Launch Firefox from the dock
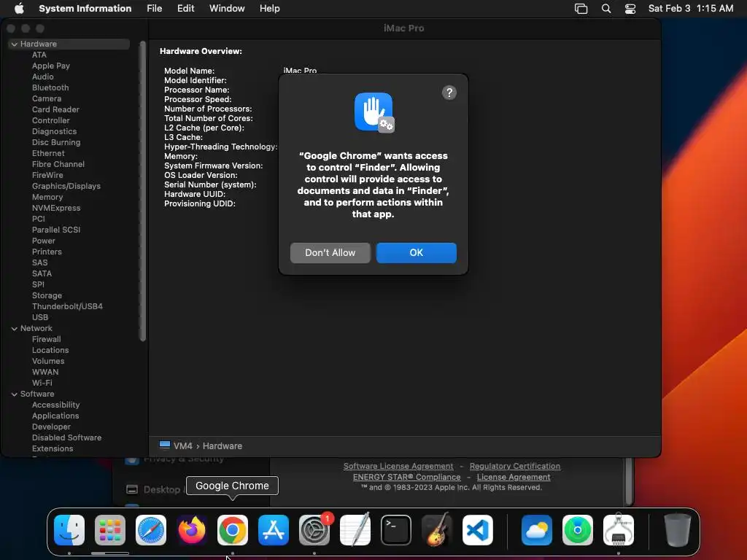Image resolution: width=747 pixels, height=560 pixels. (192, 529)
